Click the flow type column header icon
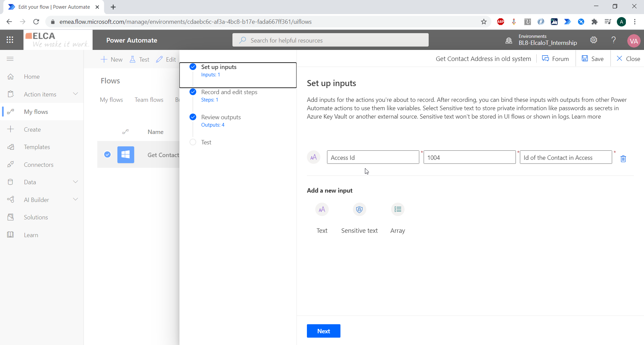This screenshot has height=345, width=644. coord(125,132)
